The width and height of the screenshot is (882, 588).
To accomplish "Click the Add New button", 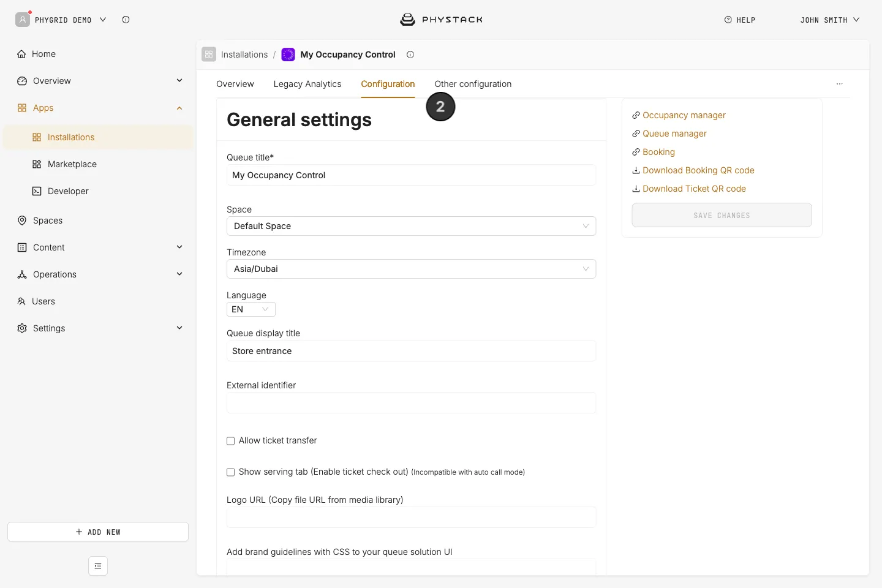I will (98, 532).
